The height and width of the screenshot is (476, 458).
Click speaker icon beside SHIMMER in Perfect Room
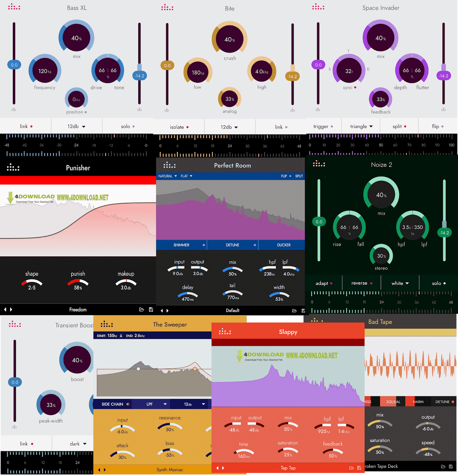(x=204, y=245)
